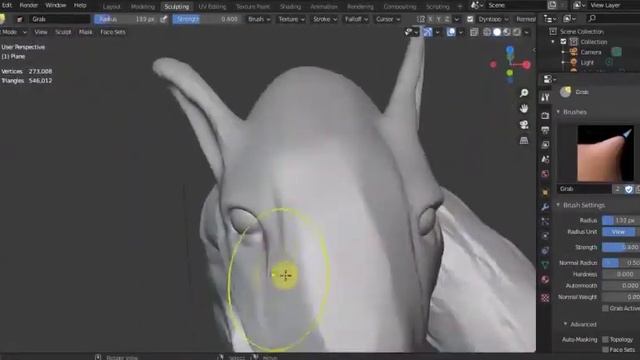Select rendered viewport shading mode

[516, 32]
